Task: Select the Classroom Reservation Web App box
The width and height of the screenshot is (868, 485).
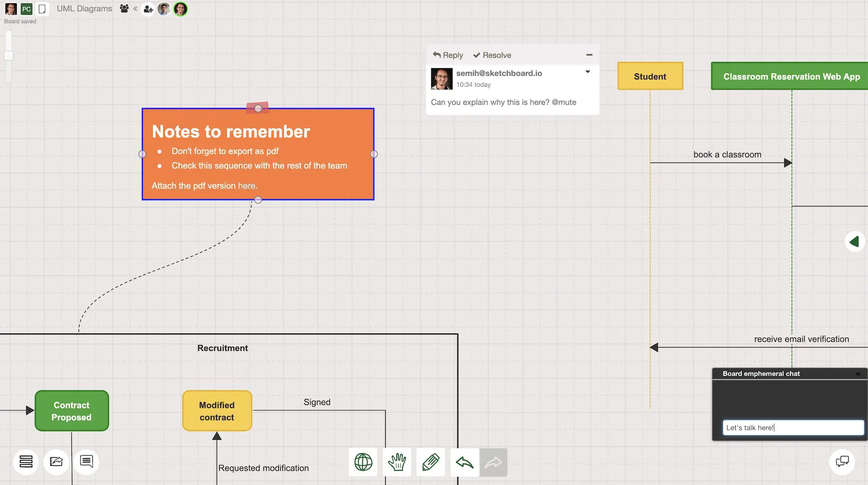Action: [789, 76]
